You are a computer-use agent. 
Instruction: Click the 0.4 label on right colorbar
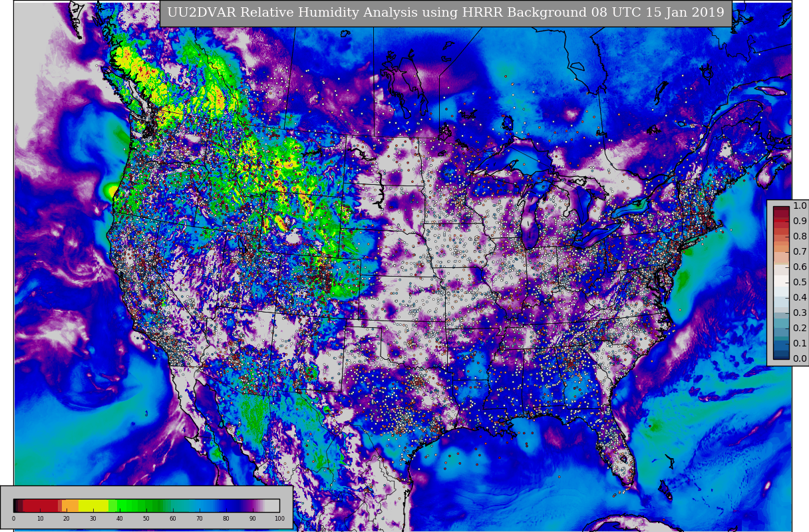click(x=800, y=298)
